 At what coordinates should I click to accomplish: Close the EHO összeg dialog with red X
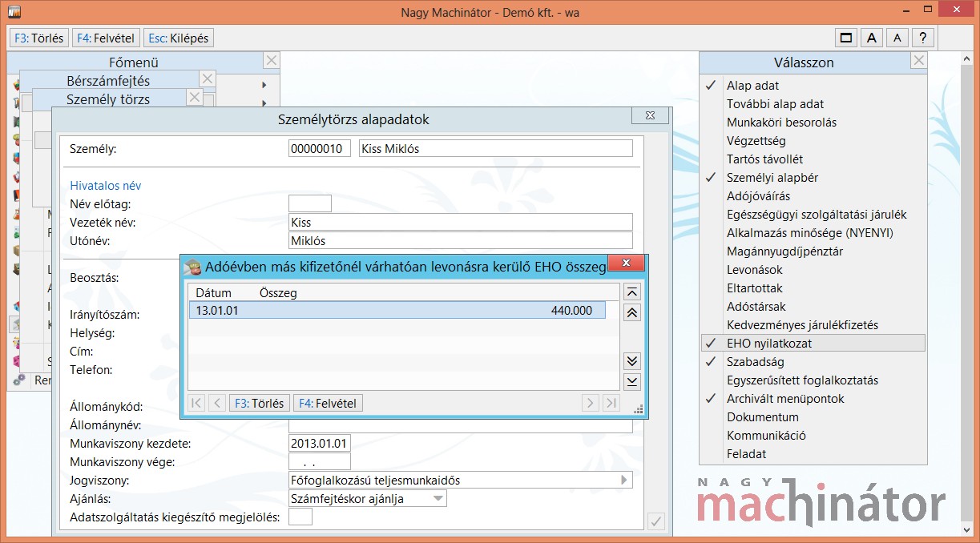[626, 263]
